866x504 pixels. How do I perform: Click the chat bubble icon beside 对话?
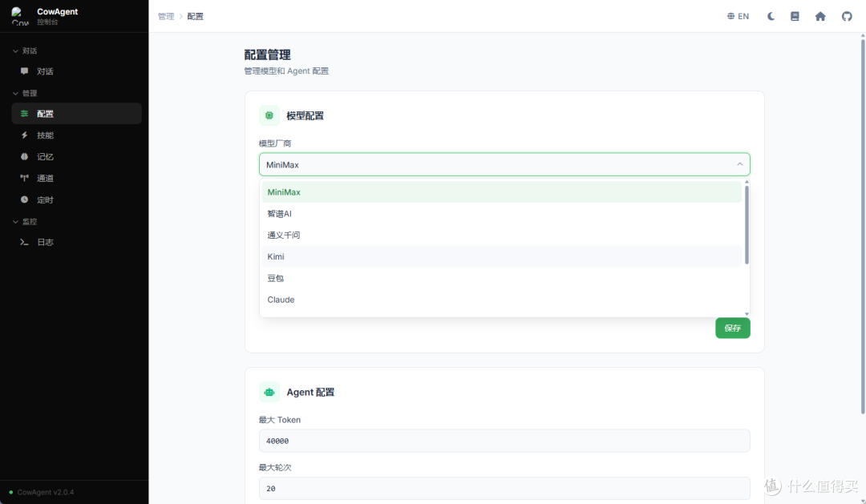pos(24,71)
